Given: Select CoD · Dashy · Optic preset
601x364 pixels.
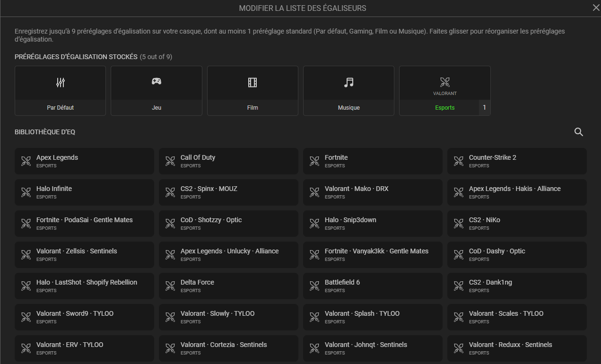Looking at the screenshot, I should (x=517, y=255).
